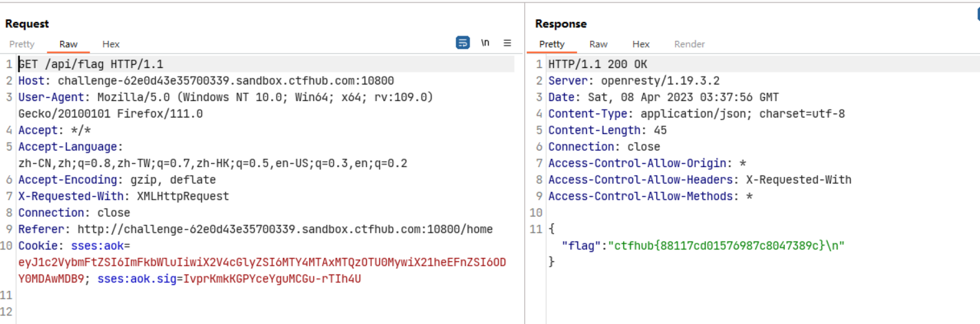Viewport: 980px width, 324px height.
Task: Click the Response panel title
Action: tap(561, 24)
